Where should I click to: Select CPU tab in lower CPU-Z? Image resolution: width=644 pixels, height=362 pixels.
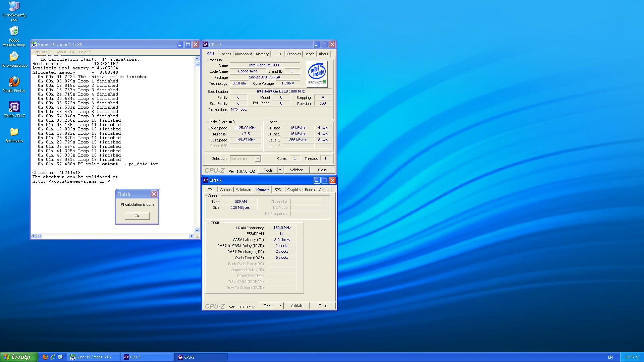tap(211, 190)
